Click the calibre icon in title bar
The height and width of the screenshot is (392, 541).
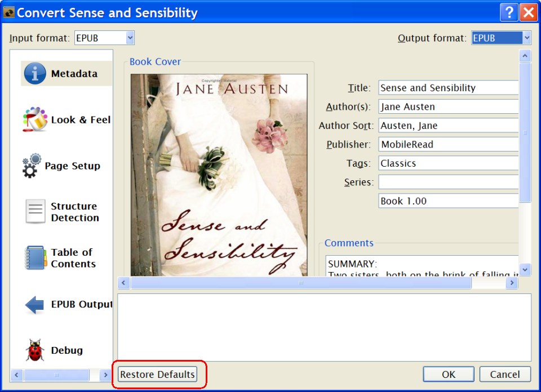[9, 13]
